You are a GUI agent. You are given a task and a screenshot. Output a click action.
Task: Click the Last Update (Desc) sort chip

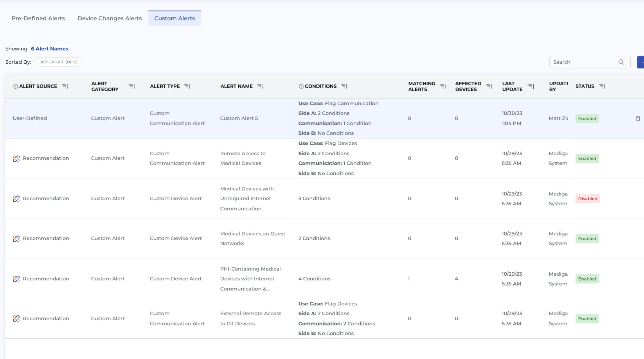coord(58,62)
